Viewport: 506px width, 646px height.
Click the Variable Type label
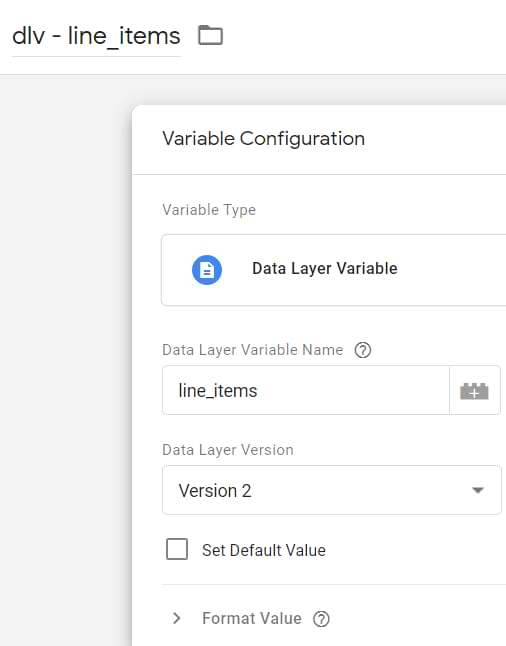[x=209, y=210]
